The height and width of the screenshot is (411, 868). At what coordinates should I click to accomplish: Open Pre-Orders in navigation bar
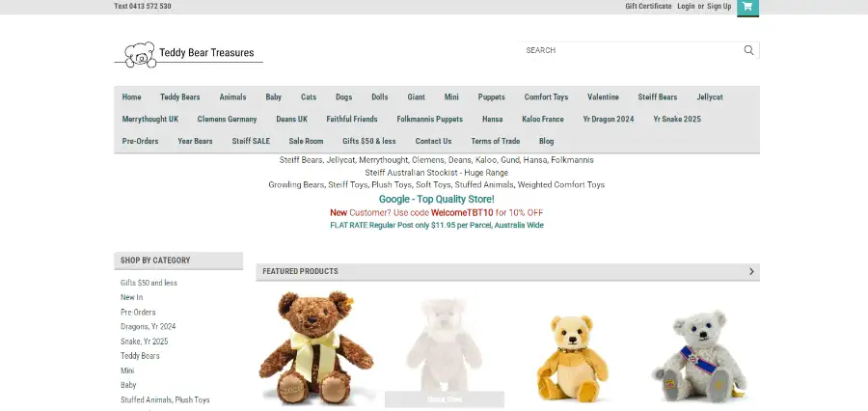pyautogui.click(x=140, y=141)
